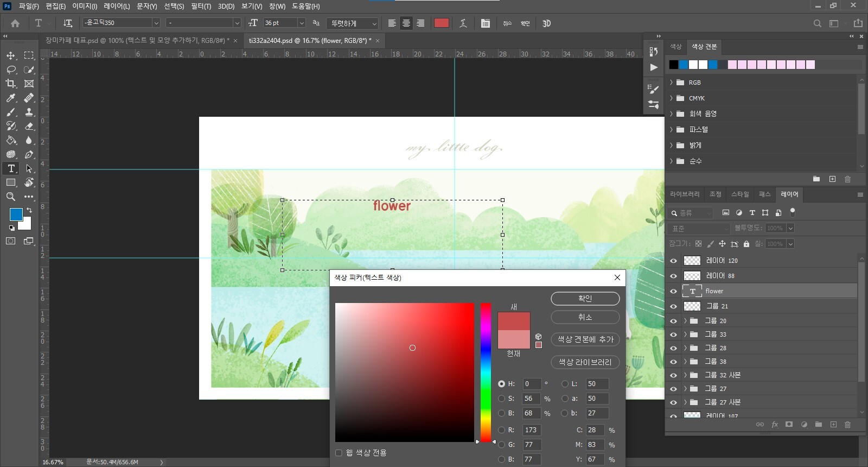Open the font family dropdown
The width and height of the screenshot is (868, 467).
pyautogui.click(x=156, y=23)
